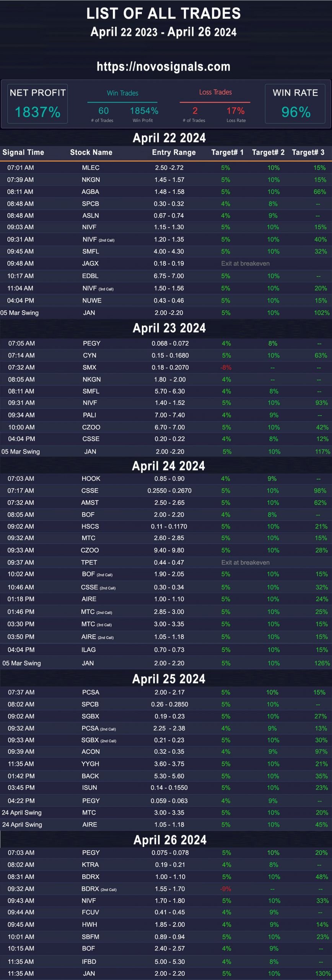Click the Stock Name column header
Image resolution: width=332 pixels, height=980 pixels.
point(91,152)
